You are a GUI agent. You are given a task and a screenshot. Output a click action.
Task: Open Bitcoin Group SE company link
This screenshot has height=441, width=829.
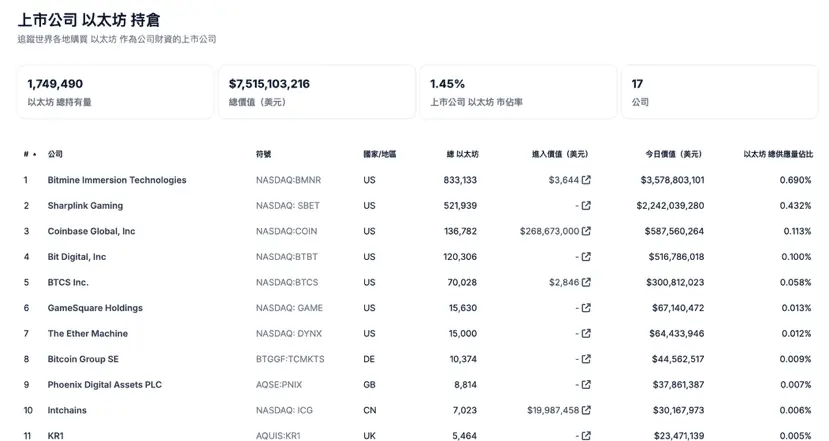tap(83, 359)
